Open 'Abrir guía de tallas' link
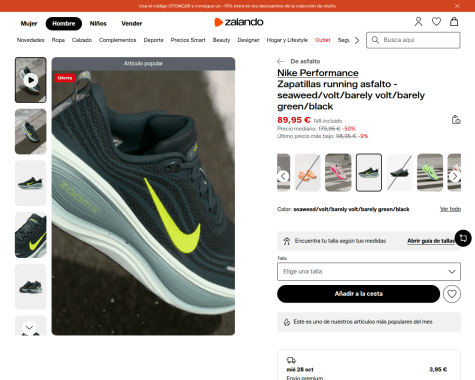Screen dimensions: 475x380 (x=431, y=241)
